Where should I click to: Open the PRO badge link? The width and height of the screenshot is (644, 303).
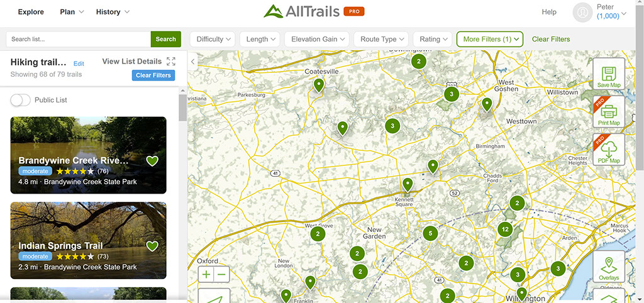coord(354,11)
